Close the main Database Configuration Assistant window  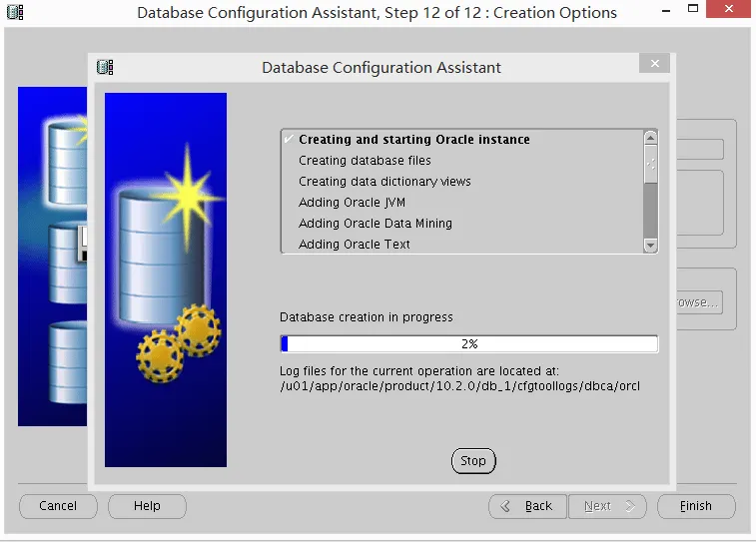[728, 9]
